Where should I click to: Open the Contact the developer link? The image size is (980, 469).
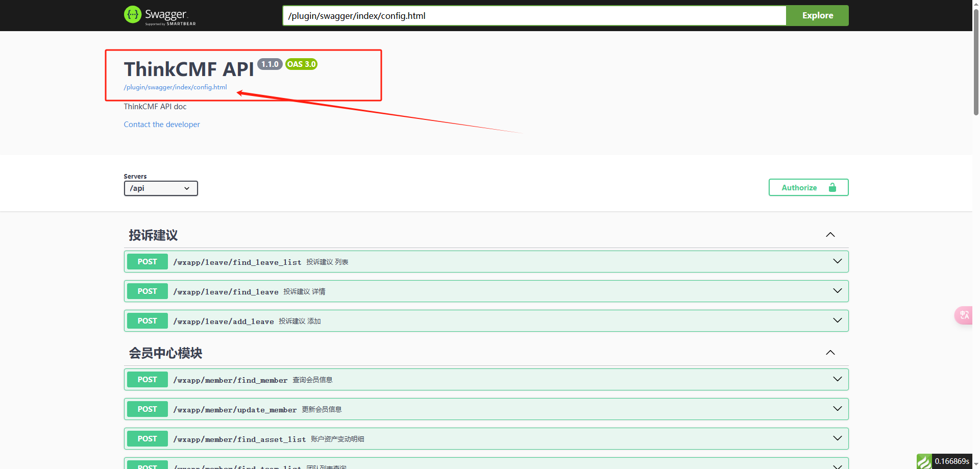coord(162,125)
